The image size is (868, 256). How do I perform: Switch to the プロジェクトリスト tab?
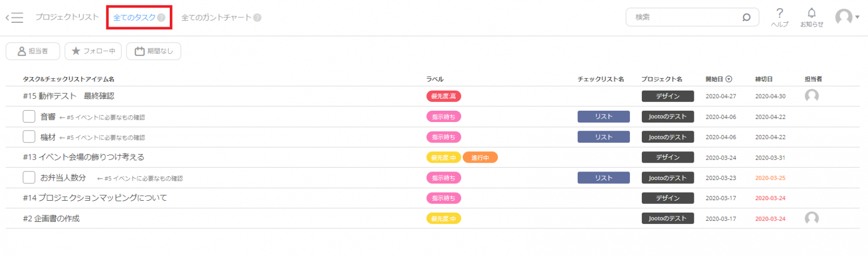[x=67, y=17]
